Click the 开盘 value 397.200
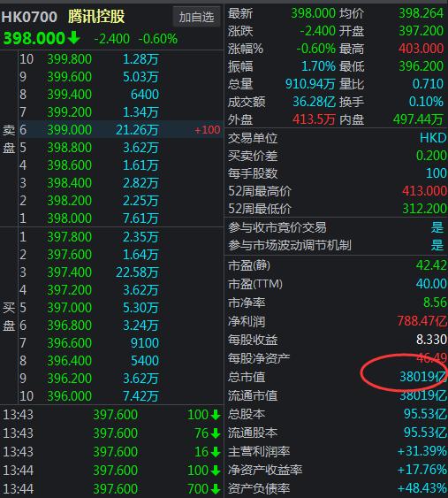448x498 pixels. 421,31
